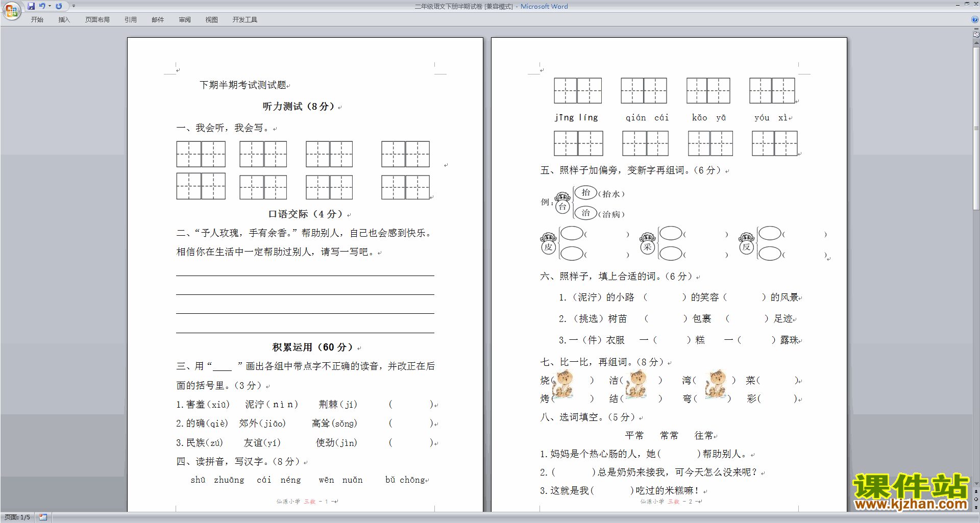Click the pinyin shū zhuāng on page one
The image size is (980, 523).
pyautogui.click(x=217, y=480)
